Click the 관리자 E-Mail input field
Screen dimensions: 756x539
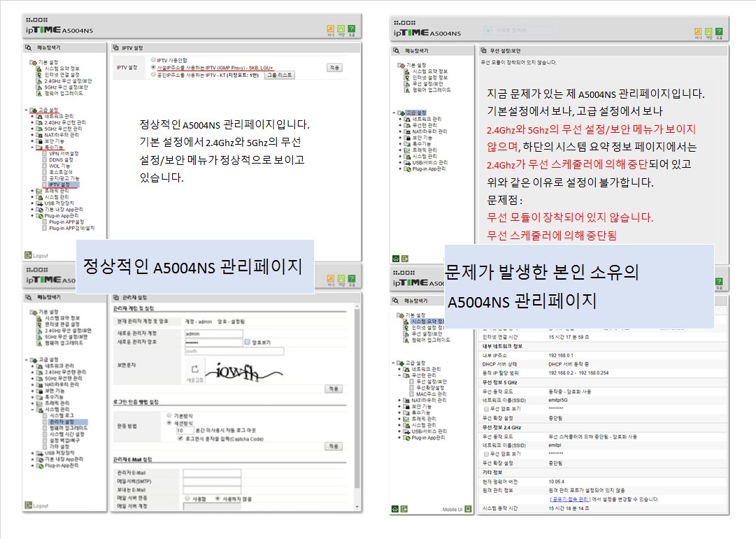(x=212, y=473)
